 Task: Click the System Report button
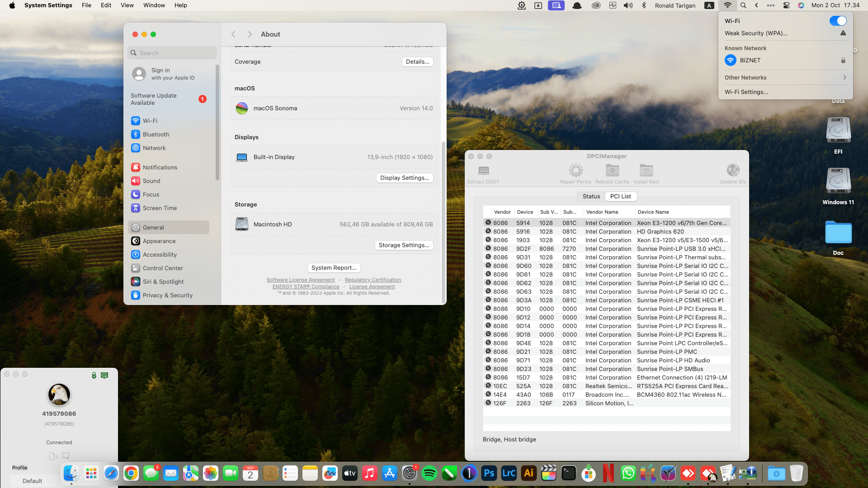[x=334, y=267]
